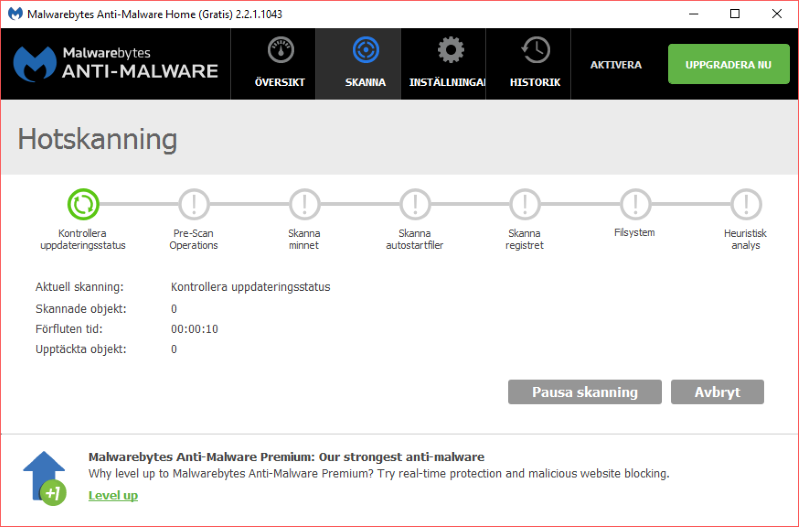The height and width of the screenshot is (528, 800).
Task: Click the Uppgradera Nu button
Action: tap(729, 64)
